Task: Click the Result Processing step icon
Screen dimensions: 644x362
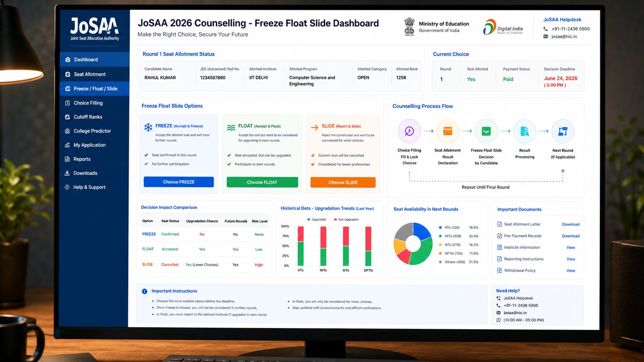Action: (525, 131)
